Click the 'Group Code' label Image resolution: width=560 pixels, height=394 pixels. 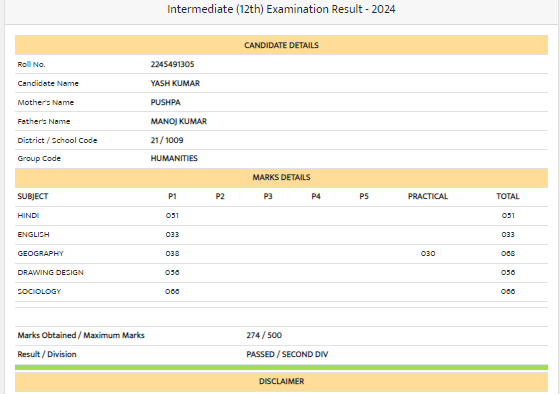click(x=39, y=158)
